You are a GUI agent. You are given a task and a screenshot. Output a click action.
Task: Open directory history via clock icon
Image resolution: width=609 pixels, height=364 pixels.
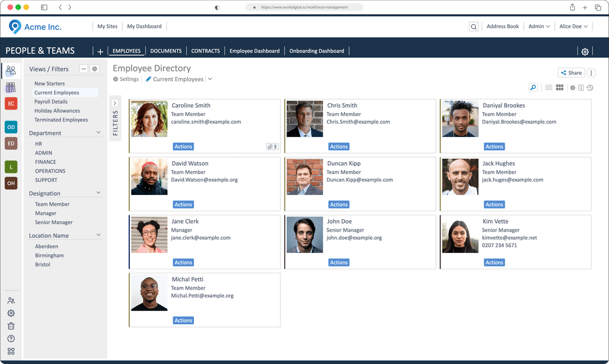click(590, 88)
